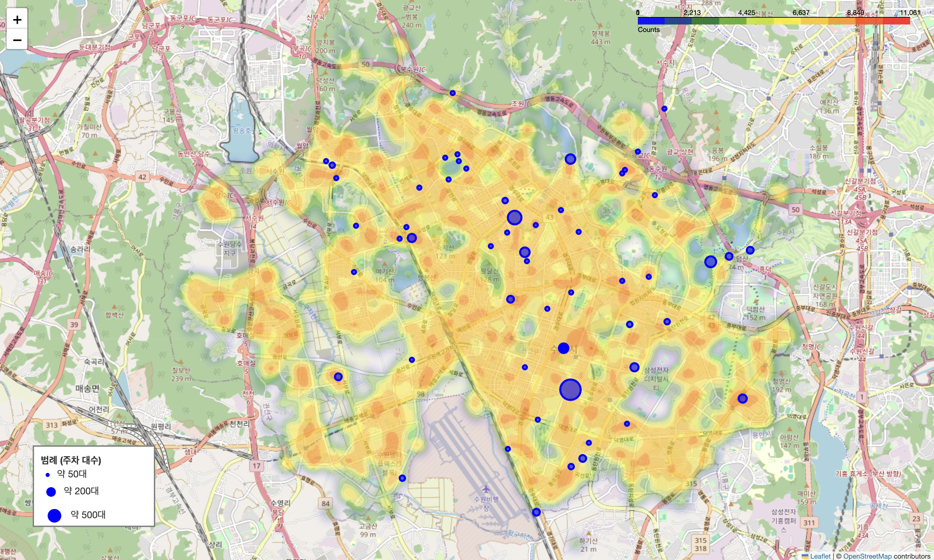
Task: Click the Counts label under the color bar
Action: (648, 30)
